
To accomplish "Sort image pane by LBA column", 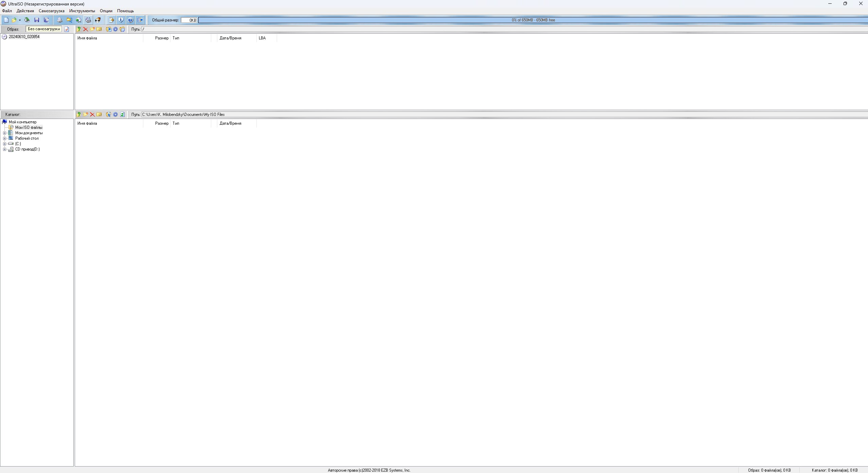I will (267, 38).
